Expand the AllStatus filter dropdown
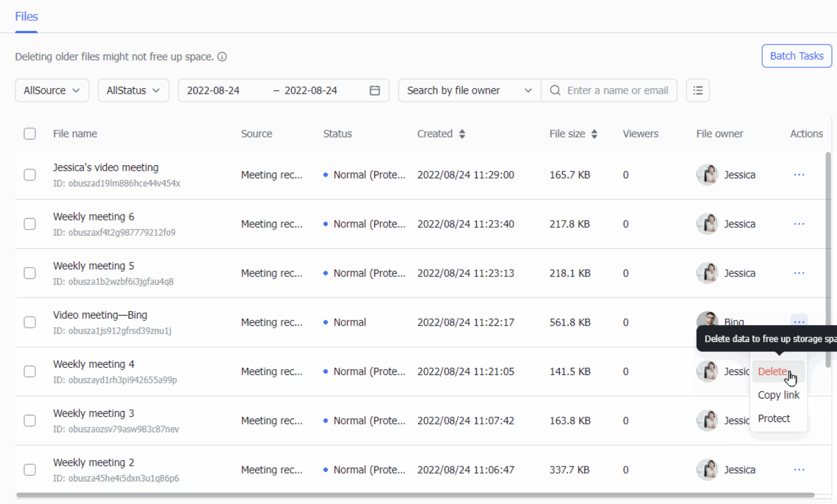The image size is (837, 504). click(133, 90)
